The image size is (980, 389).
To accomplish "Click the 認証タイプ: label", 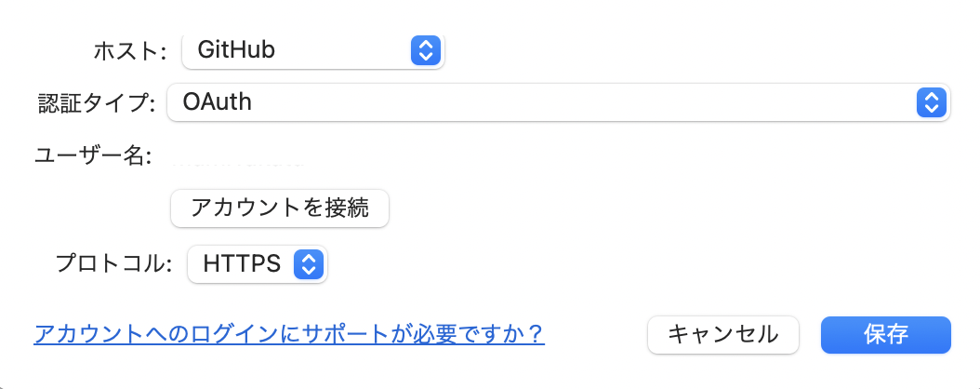I will [x=96, y=102].
